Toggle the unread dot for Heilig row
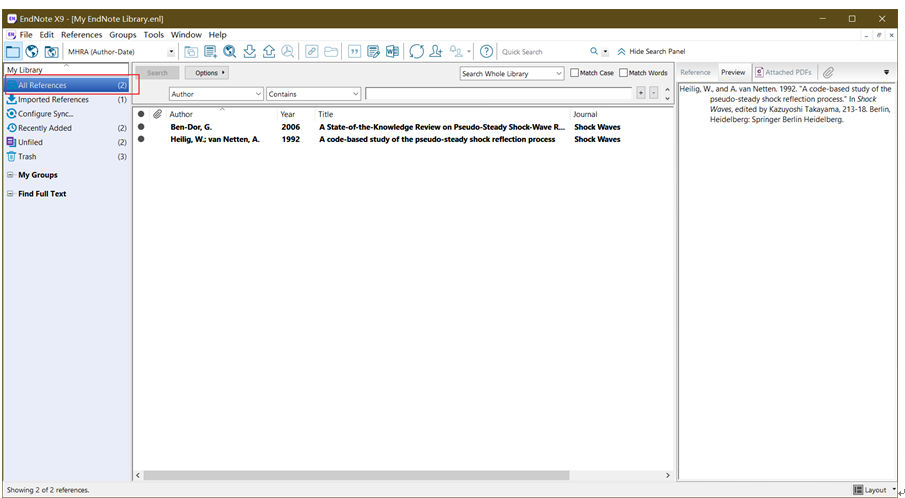The image size is (905, 498). click(x=141, y=139)
